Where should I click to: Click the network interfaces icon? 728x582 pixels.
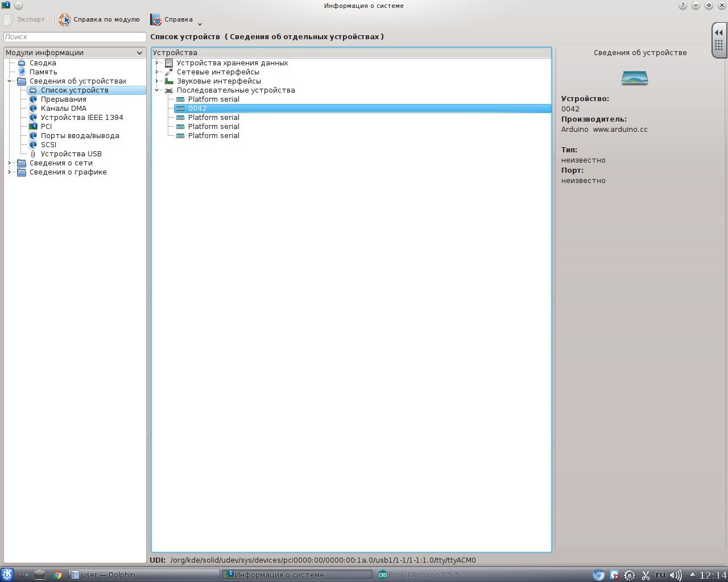coord(169,72)
